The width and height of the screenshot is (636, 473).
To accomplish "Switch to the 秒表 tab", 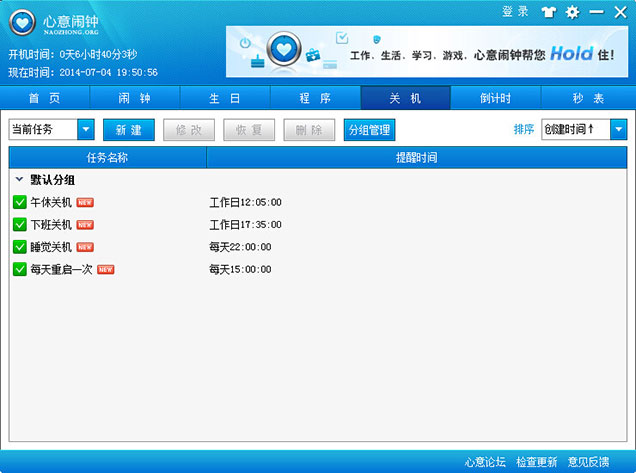I will [x=589, y=98].
